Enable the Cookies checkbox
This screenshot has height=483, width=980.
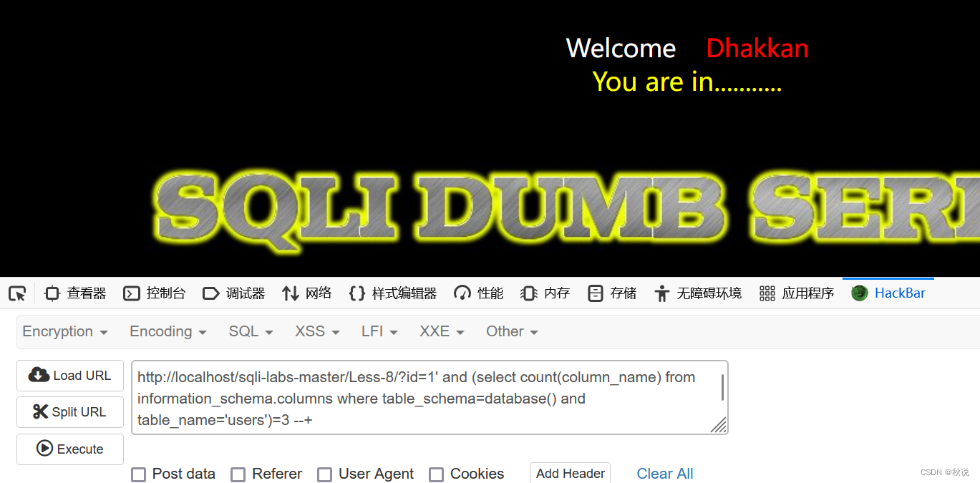436,474
